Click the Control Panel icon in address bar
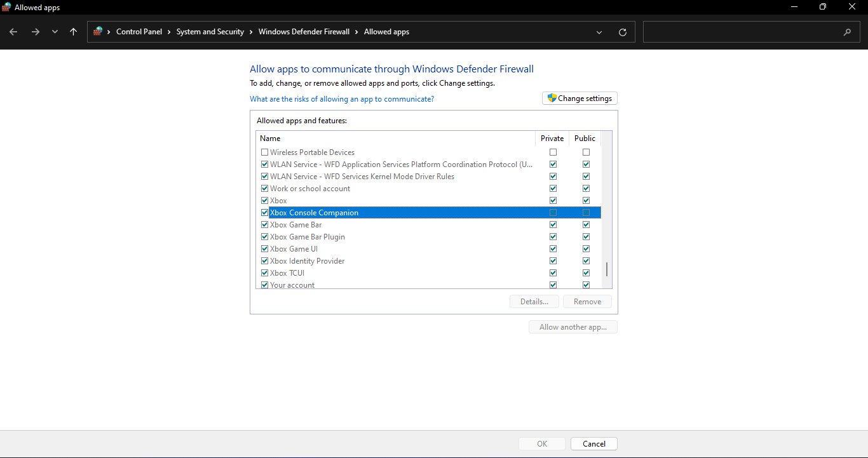 98,32
